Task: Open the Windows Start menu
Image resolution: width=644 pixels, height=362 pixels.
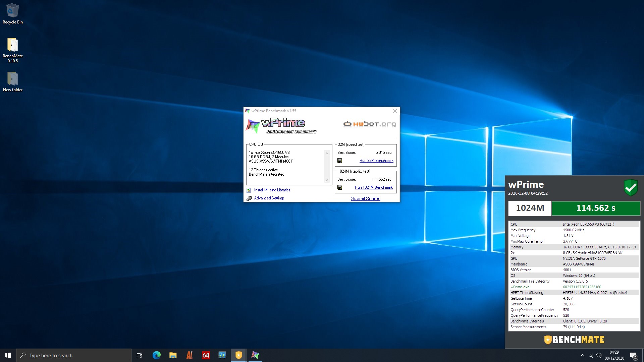Action: point(8,355)
